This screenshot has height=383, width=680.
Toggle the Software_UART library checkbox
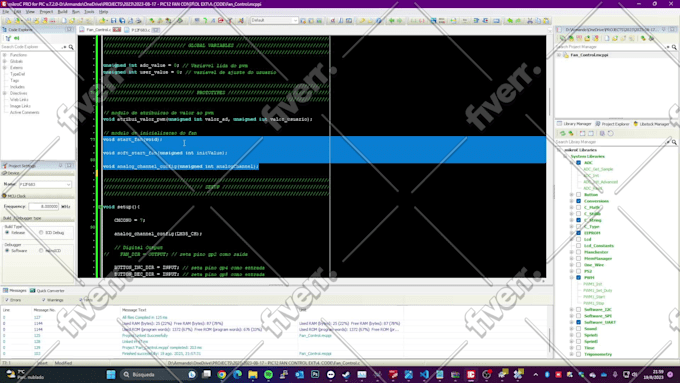point(579,322)
